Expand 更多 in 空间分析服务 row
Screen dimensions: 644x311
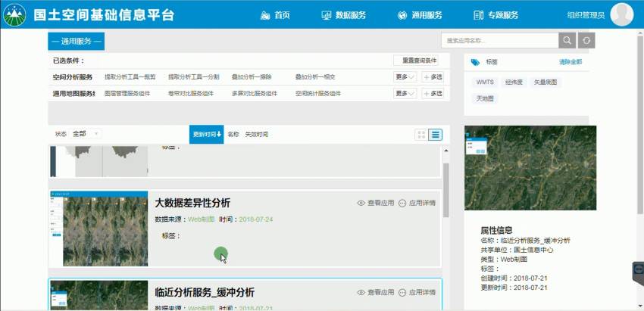405,77
